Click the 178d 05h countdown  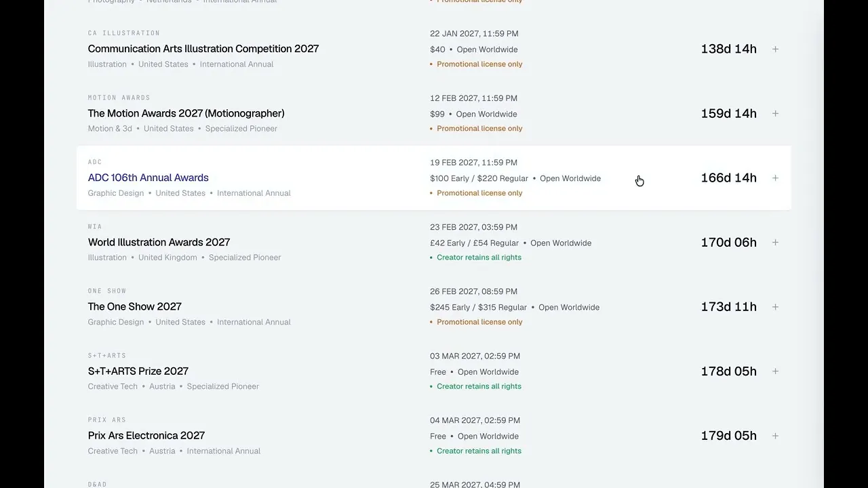click(729, 371)
